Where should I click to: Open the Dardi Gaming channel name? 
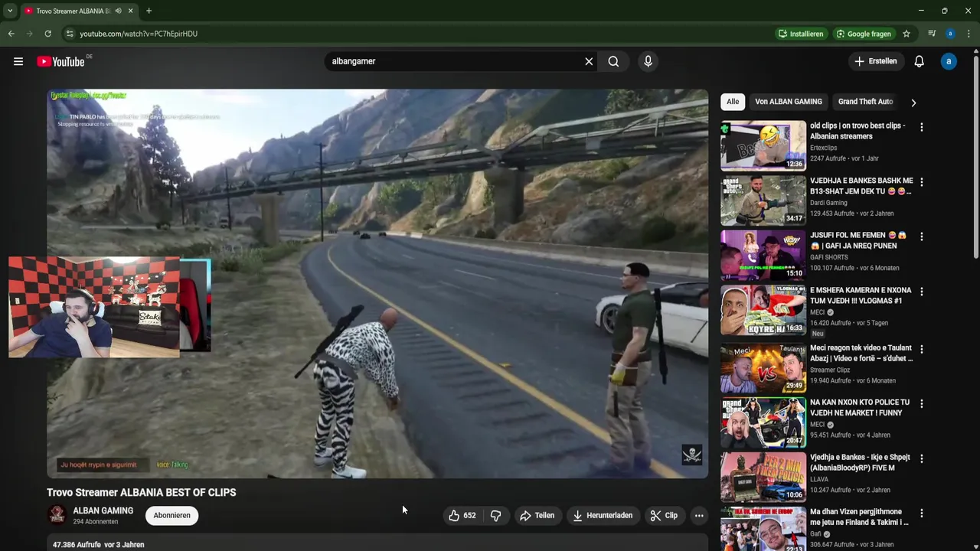point(828,203)
